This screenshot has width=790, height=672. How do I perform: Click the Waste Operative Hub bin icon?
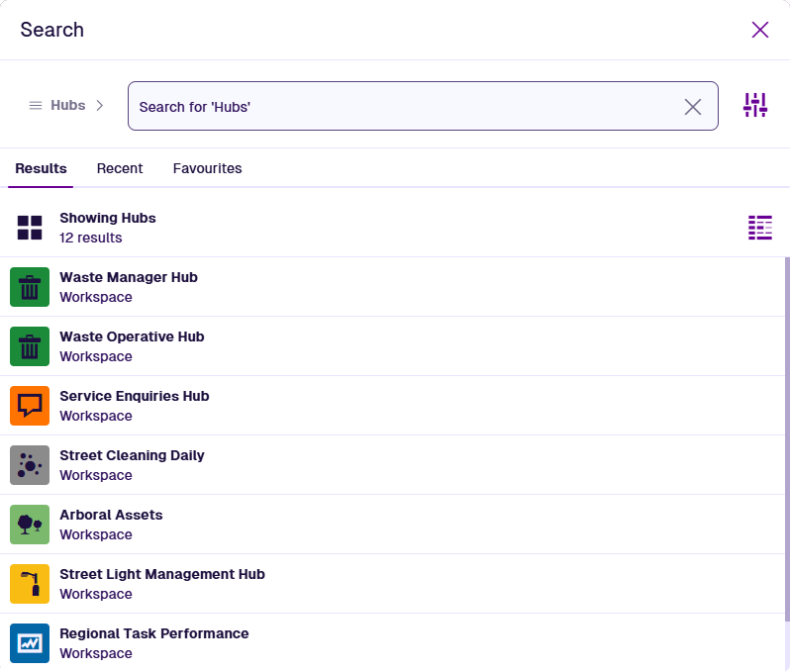click(x=30, y=346)
